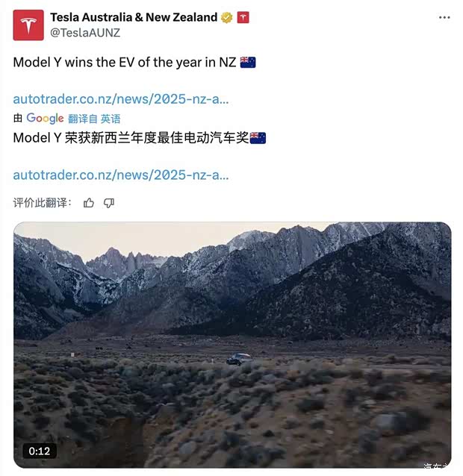Click the 0:12 video duration badge
Screen dimensions: 463x476
[x=40, y=451]
